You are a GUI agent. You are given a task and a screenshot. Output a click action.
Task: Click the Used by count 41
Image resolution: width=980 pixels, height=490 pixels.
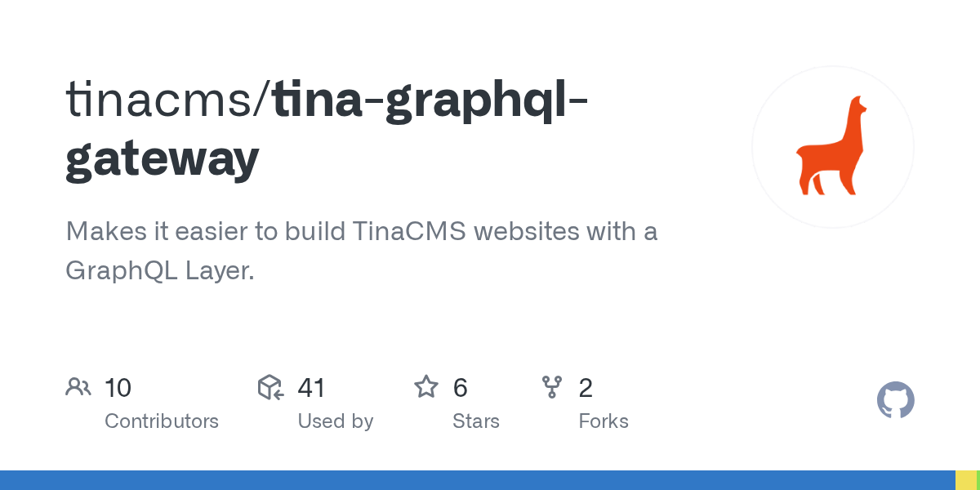[312, 388]
